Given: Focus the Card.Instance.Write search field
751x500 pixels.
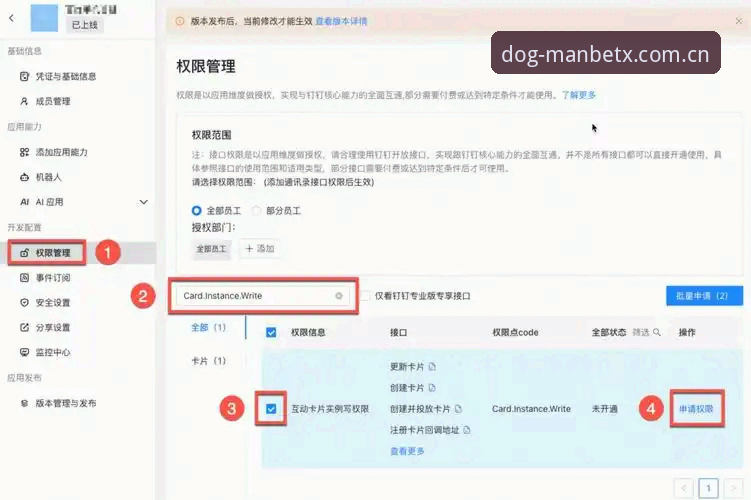Looking at the screenshot, I should (x=263, y=295).
